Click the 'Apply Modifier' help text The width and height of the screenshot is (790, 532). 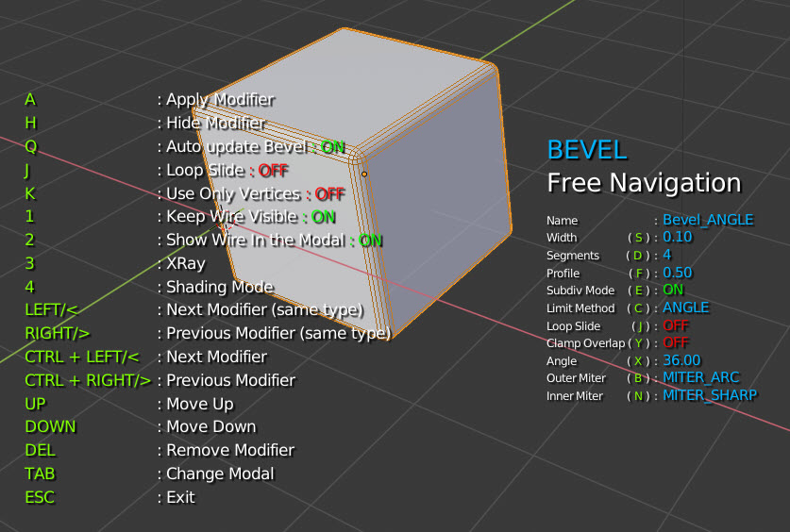click(220, 100)
